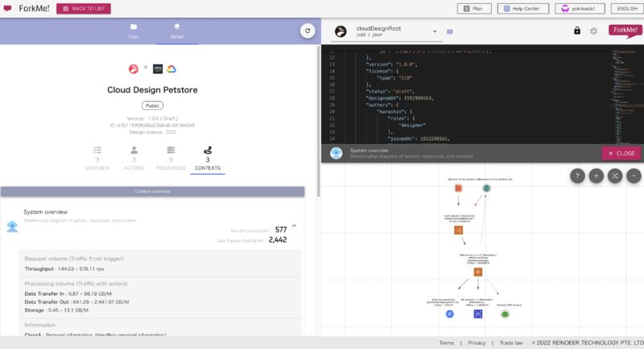Select the Resources tab
Image resolution: width=644 pixels, height=349 pixels.
coord(171,158)
